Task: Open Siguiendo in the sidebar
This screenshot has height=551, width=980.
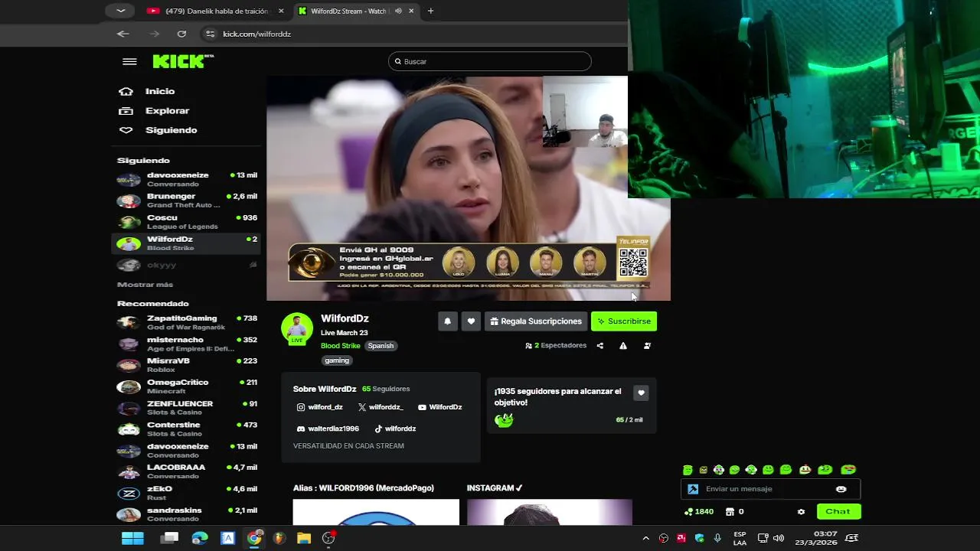Action: (171, 130)
